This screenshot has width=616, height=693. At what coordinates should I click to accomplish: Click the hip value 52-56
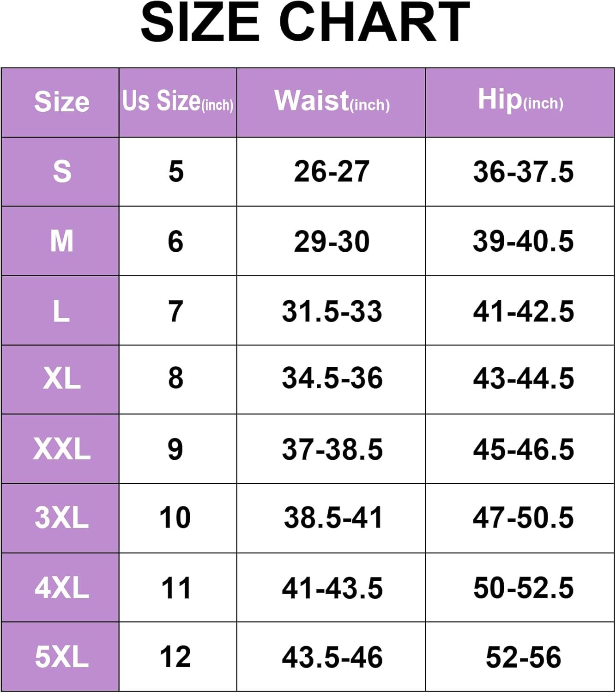pos(523,657)
